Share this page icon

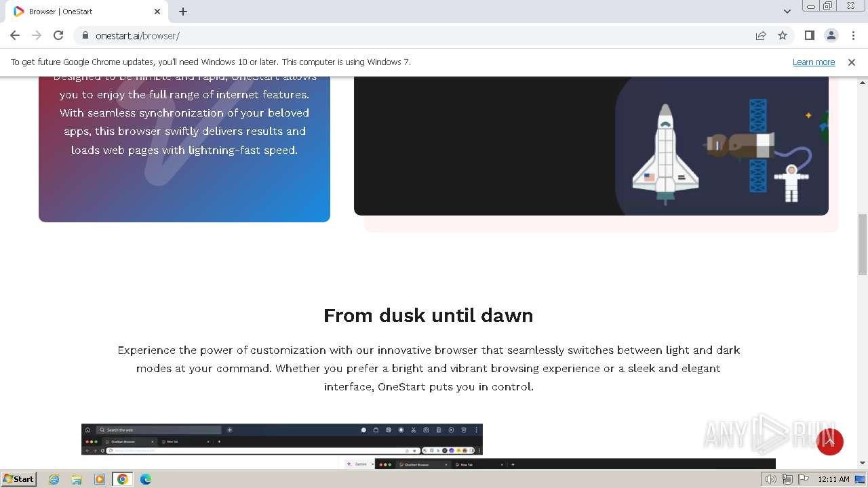(x=761, y=35)
